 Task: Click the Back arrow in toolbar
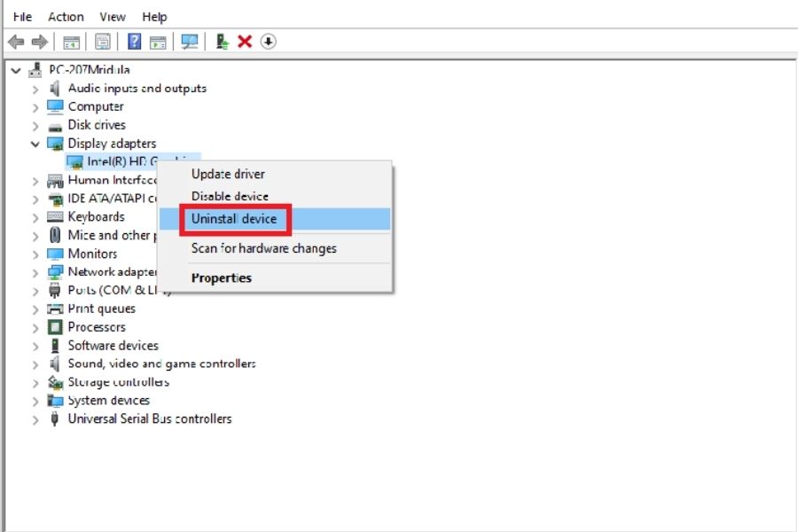pos(15,42)
